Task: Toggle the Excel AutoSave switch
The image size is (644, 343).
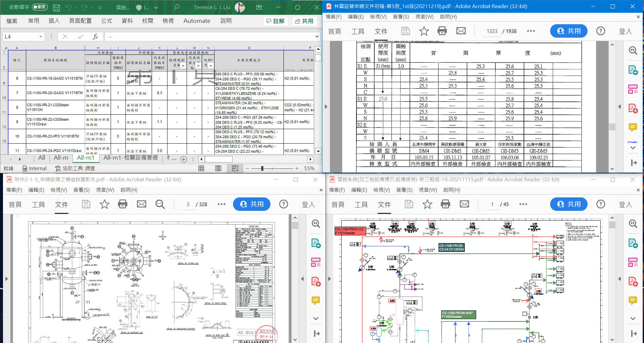Action: (x=40, y=7)
